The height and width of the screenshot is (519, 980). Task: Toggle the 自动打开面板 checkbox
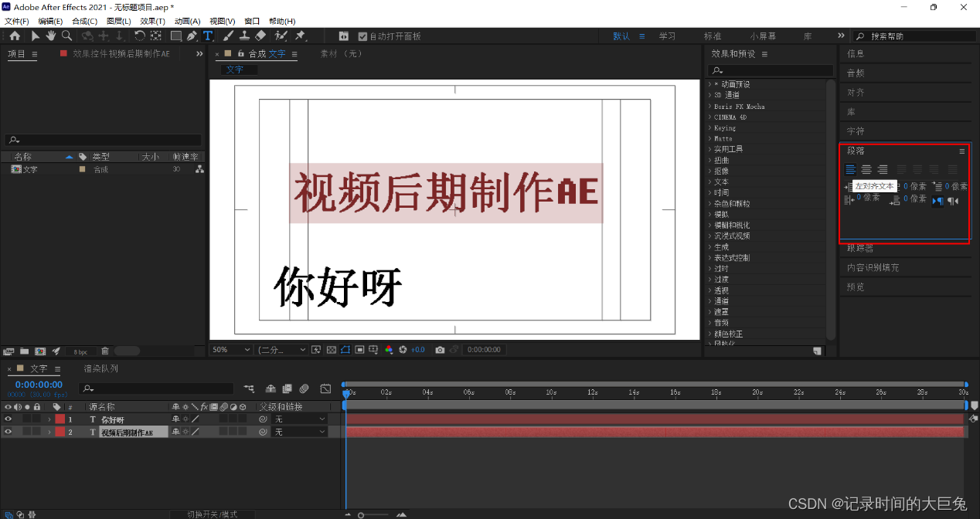(363, 36)
